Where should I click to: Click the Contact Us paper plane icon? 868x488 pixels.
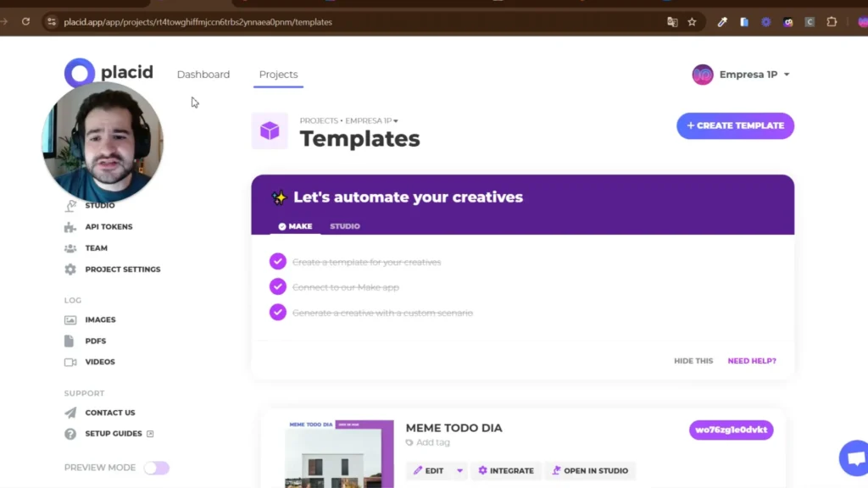(70, 413)
